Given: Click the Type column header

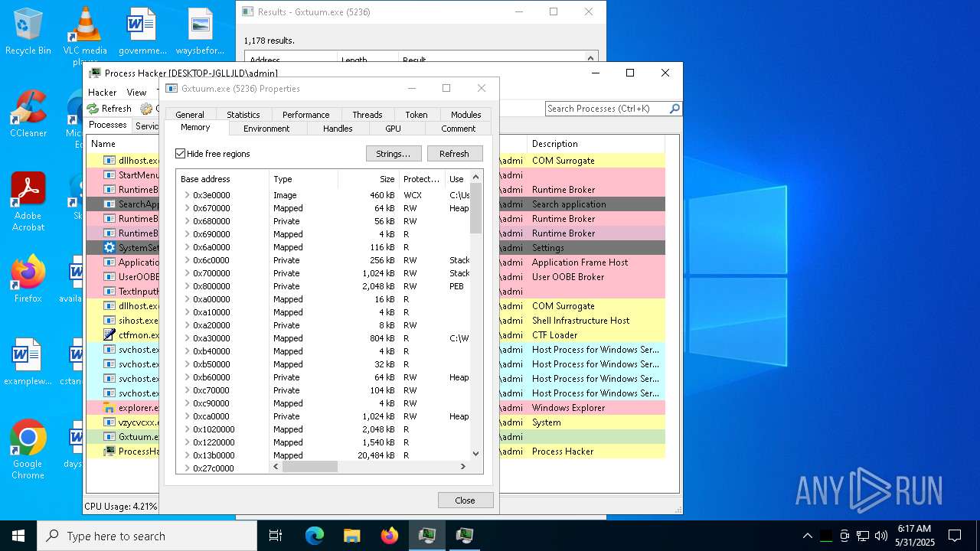Looking at the screenshot, I should [x=303, y=179].
